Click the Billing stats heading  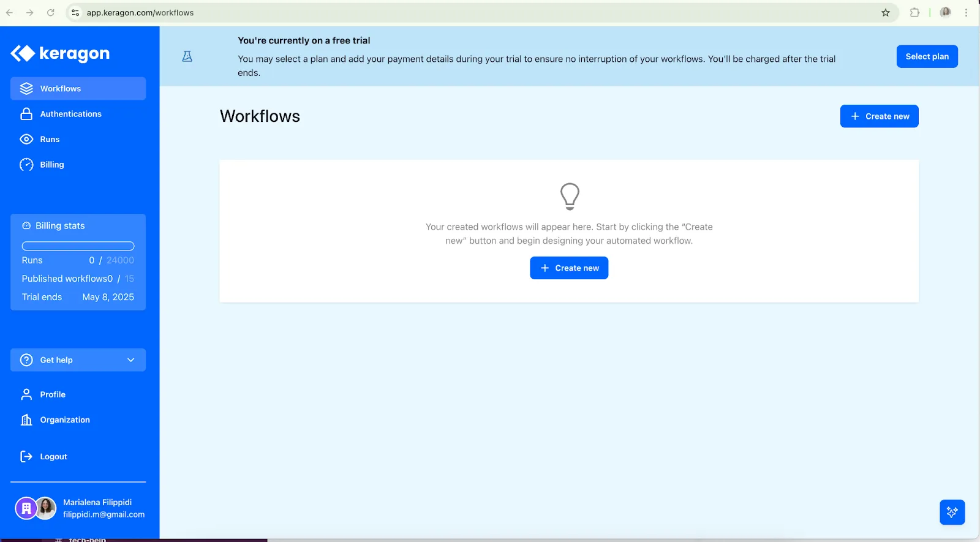[60, 226]
